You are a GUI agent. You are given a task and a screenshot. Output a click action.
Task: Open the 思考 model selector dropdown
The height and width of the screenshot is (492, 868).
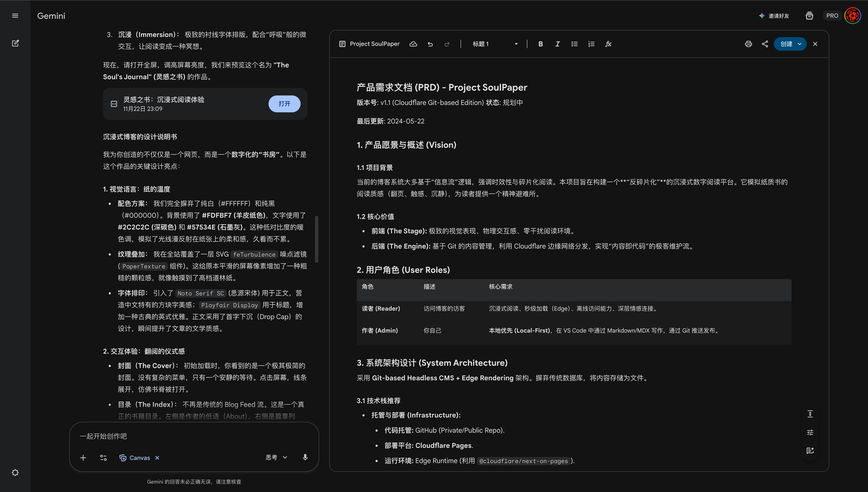point(276,457)
